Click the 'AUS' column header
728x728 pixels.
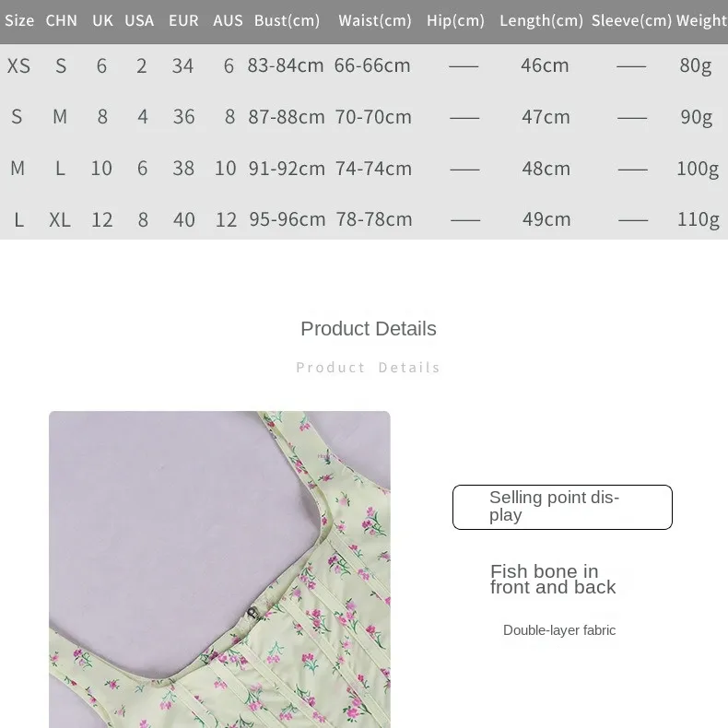pyautogui.click(x=228, y=20)
